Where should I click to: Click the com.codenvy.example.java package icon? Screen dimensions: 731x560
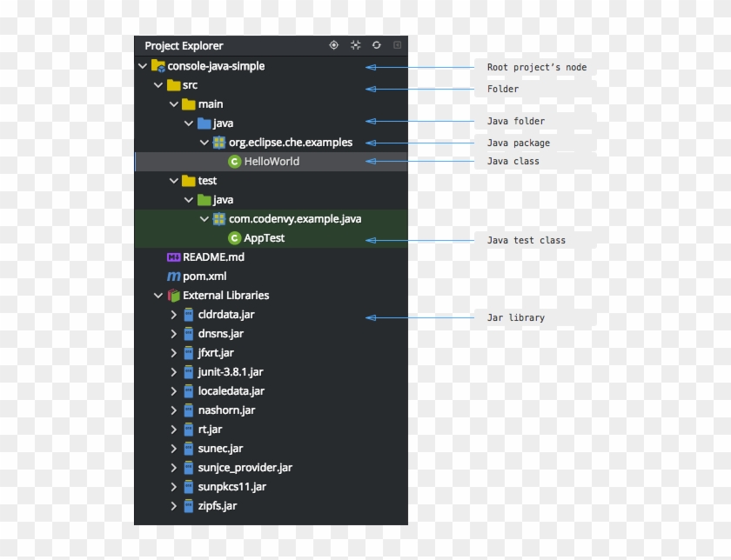pos(219,219)
